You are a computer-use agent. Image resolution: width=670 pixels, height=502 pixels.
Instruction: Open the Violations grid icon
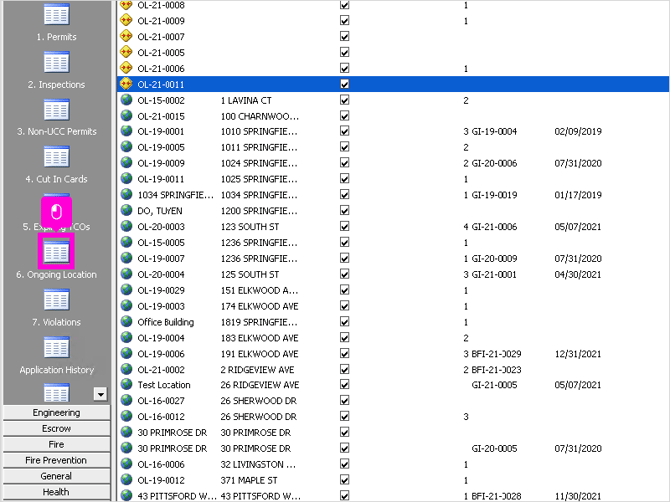click(56, 299)
